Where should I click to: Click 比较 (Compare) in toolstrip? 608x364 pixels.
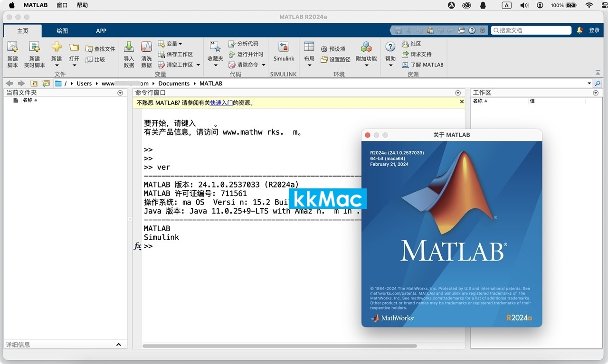click(x=95, y=60)
